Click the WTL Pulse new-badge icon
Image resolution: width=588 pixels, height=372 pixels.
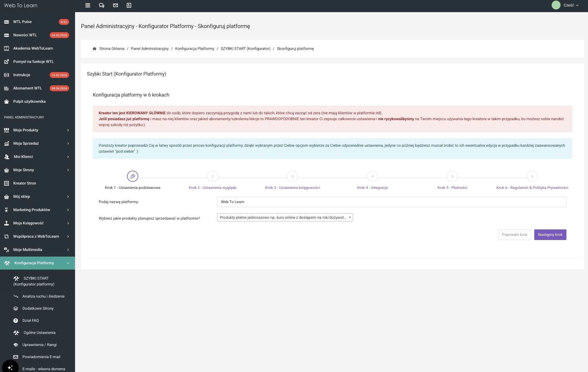(x=7, y=22)
